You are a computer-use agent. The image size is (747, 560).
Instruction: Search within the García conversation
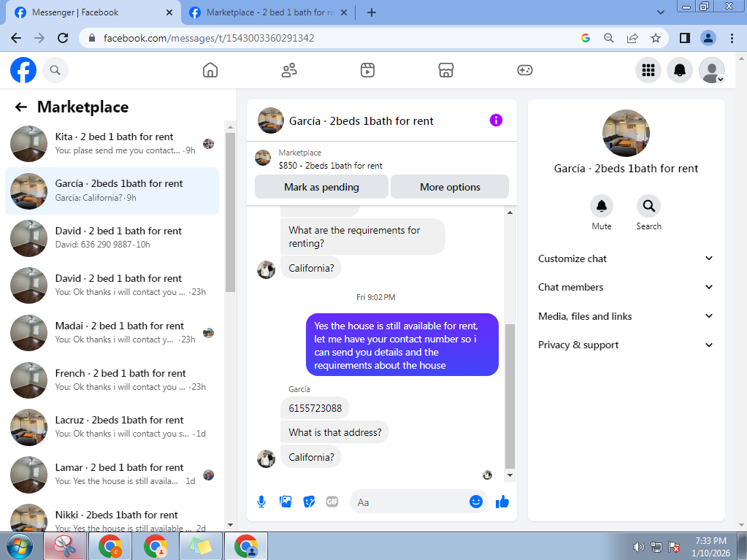[648, 206]
